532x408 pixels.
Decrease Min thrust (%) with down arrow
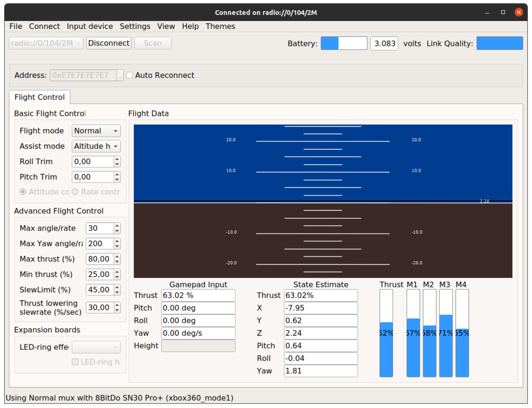tap(117, 277)
